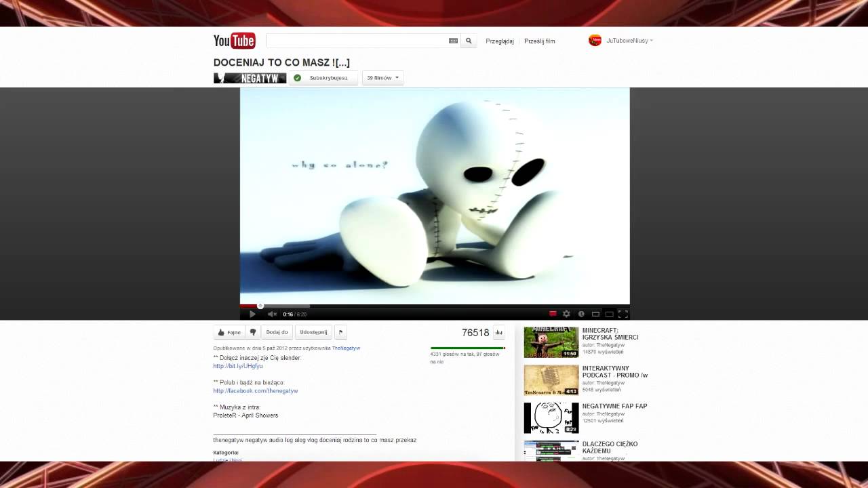Click the 0:16 elapsed time display
The width and height of the screenshot is (868, 488).
click(x=288, y=314)
